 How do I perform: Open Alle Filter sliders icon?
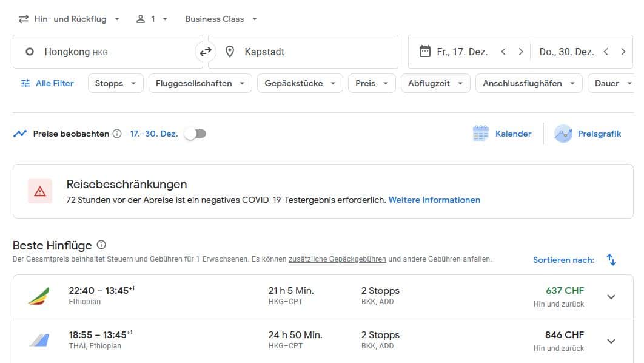(x=25, y=83)
